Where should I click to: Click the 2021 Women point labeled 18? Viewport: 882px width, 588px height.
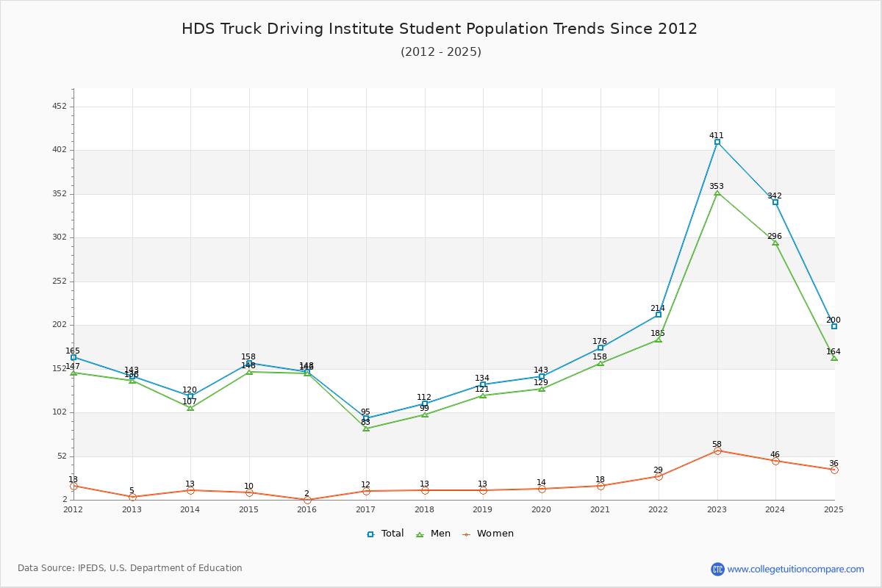(x=600, y=486)
